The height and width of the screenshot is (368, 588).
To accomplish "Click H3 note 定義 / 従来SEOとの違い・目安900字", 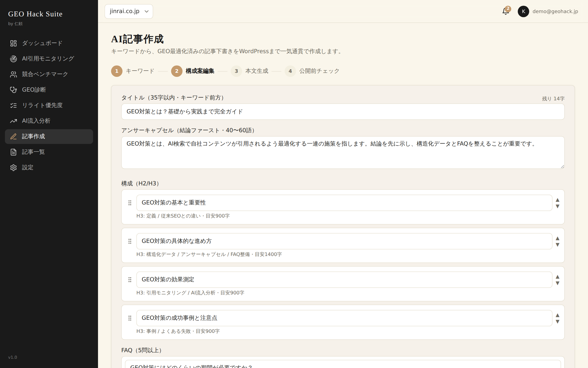I will pos(183,216).
